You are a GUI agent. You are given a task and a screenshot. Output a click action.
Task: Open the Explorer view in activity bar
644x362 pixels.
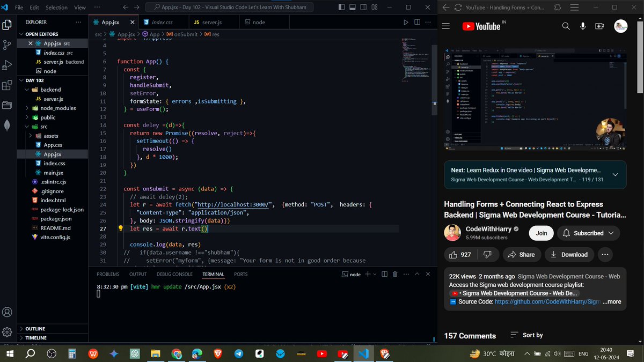pos(7,25)
